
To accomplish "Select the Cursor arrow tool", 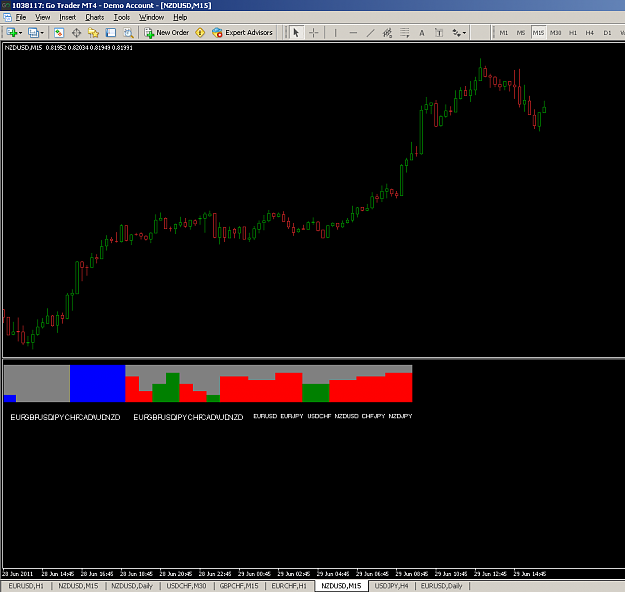I will click(x=296, y=33).
